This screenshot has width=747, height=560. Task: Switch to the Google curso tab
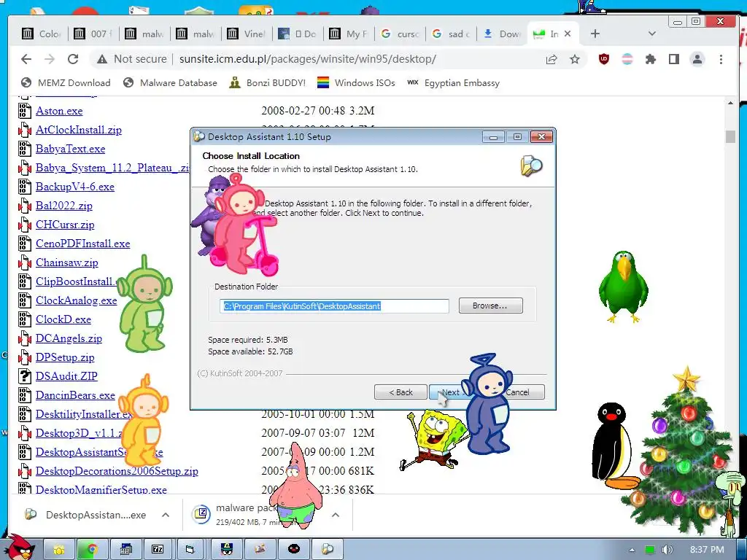point(400,34)
